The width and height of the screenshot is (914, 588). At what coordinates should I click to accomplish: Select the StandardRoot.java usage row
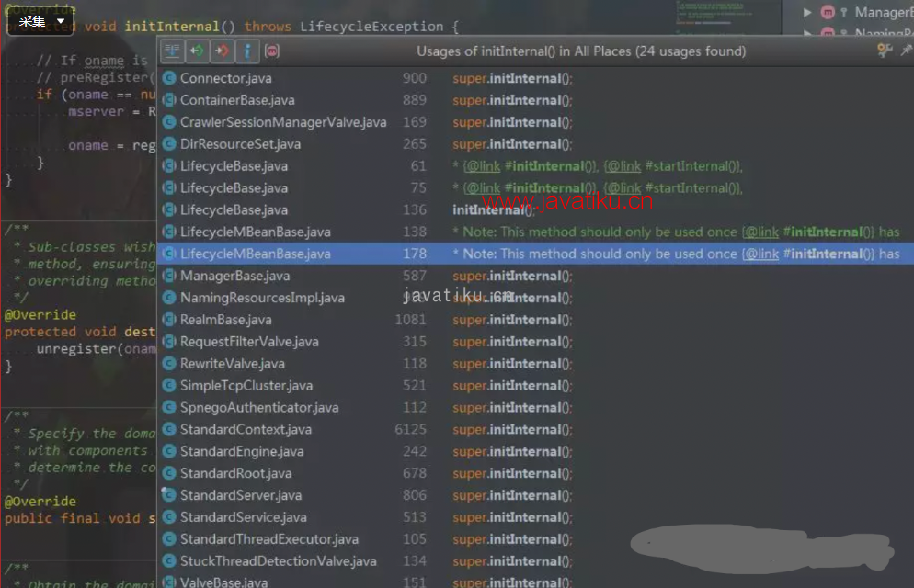(535, 473)
